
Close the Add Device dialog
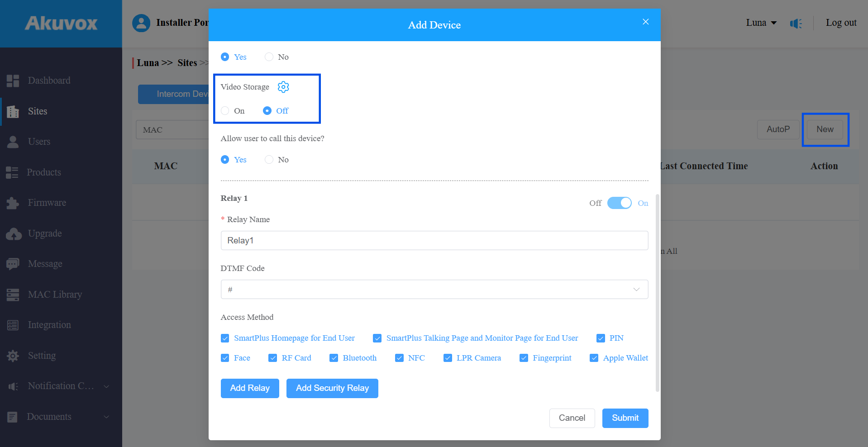pos(646,22)
